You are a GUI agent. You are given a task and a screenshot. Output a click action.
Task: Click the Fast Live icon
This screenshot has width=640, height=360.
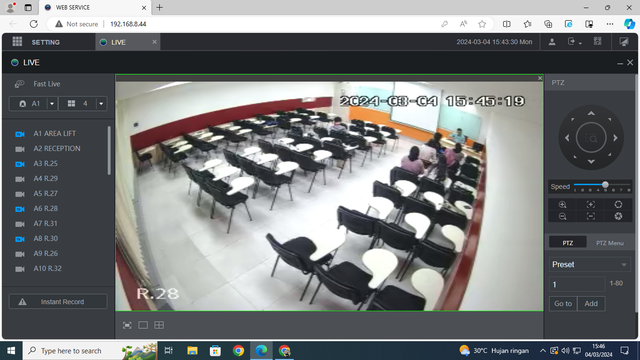20,84
